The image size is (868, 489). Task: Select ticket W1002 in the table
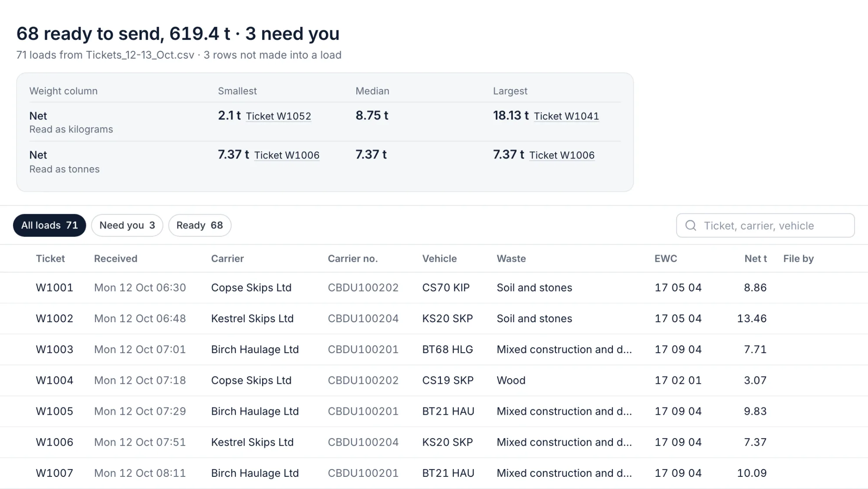pyautogui.click(x=55, y=318)
